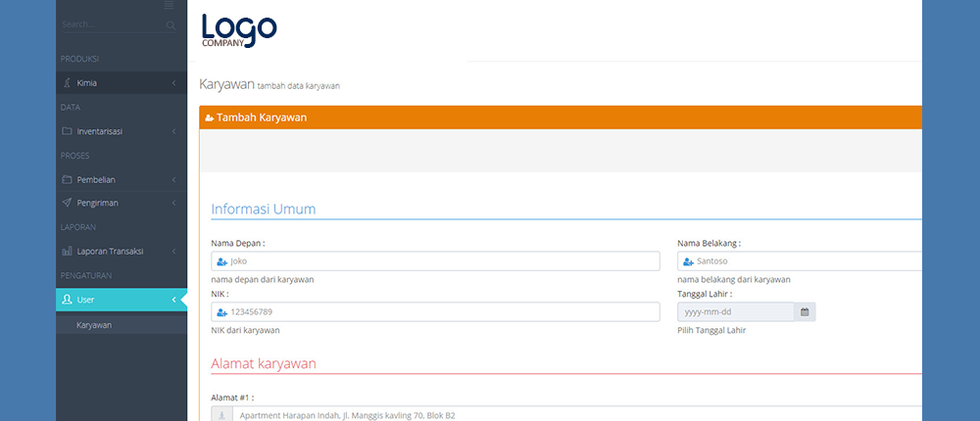The height and width of the screenshot is (421, 980).
Task: Click the hamburger menu icon in sidebar
Action: point(170,6)
